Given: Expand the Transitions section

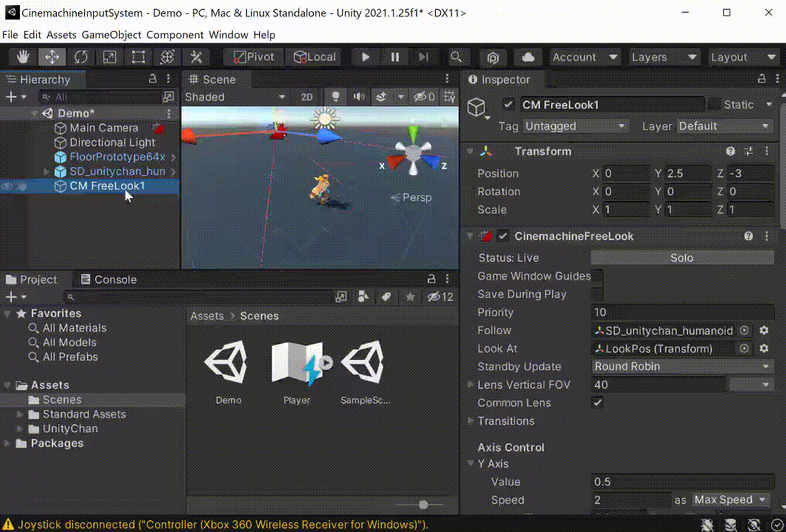Looking at the screenshot, I should coord(471,420).
